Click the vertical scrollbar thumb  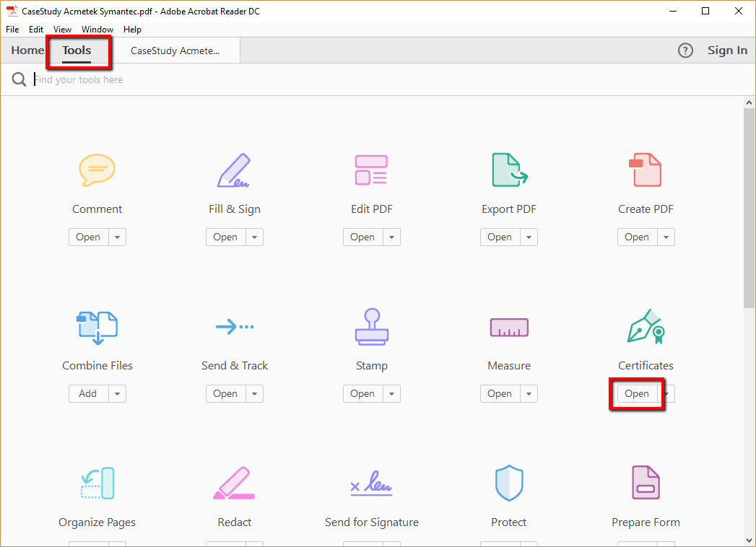(749, 208)
